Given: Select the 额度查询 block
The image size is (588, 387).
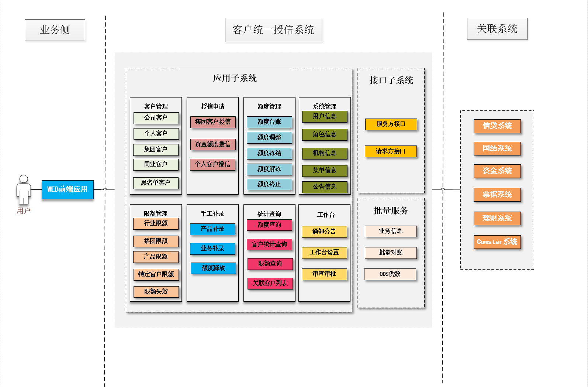Looking at the screenshot, I should [269, 225].
